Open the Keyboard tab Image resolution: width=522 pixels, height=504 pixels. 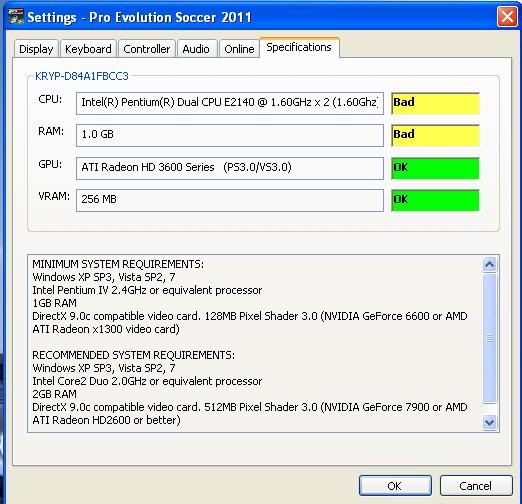point(88,49)
